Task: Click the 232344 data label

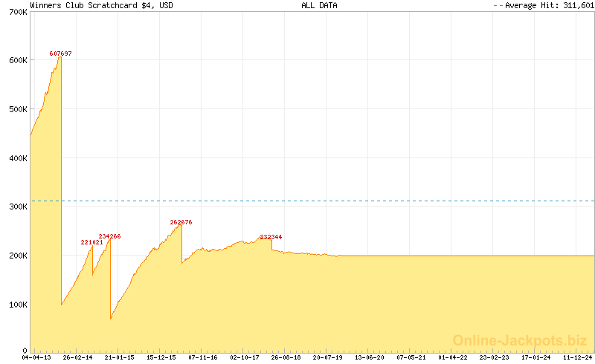Action: tap(271, 237)
